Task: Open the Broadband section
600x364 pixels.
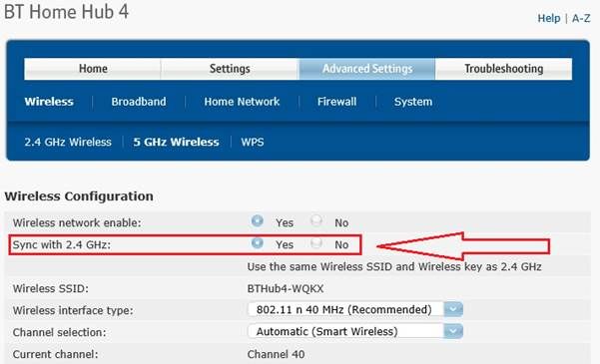Action: coord(139,102)
